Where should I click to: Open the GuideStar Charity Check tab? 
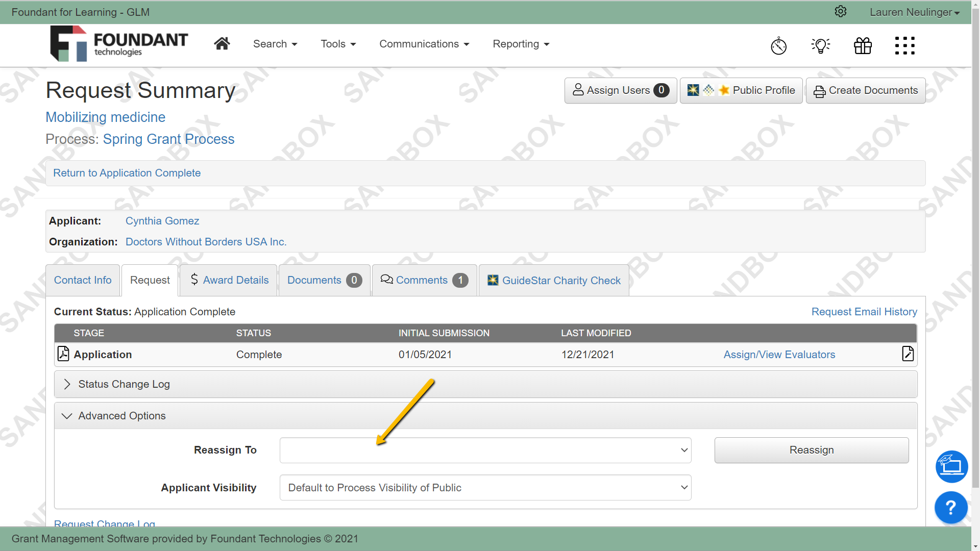pos(554,280)
